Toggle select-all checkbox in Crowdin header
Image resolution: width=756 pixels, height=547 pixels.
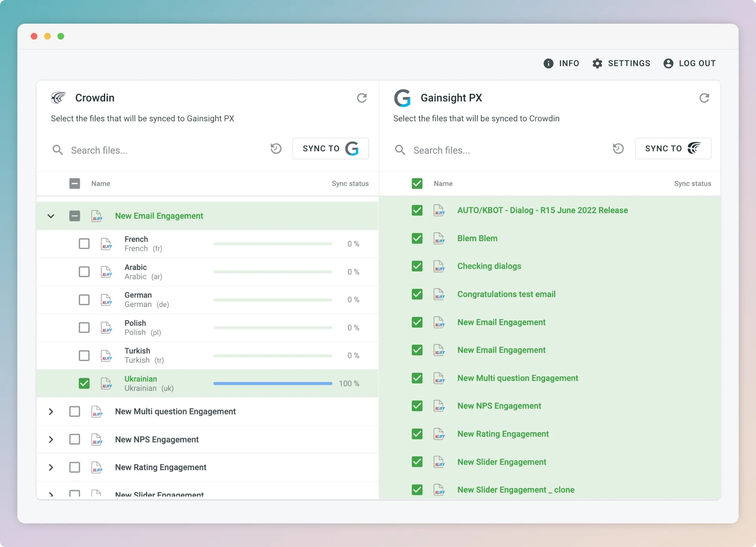[74, 184]
